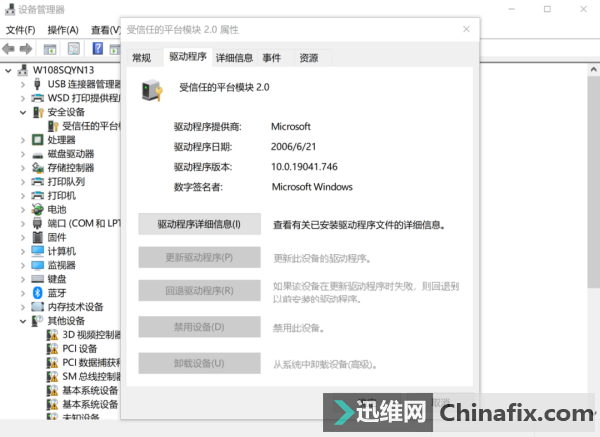600x437 pixels.
Task: Click the other devices category icon
Action: pyautogui.click(x=38, y=321)
